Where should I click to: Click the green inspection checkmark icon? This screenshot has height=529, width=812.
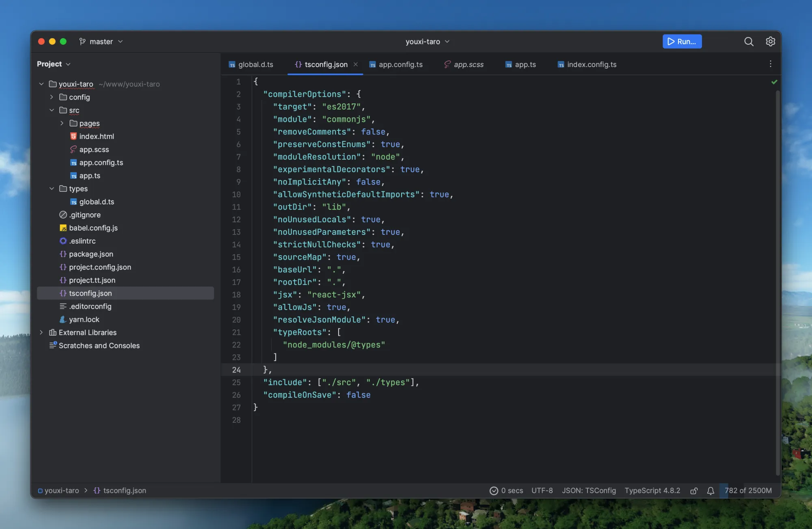(774, 82)
